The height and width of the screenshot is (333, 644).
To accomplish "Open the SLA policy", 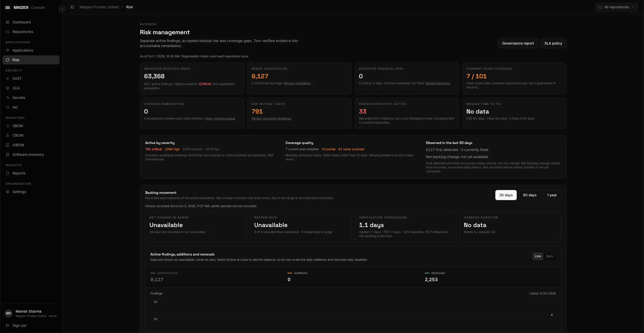I will click(553, 43).
